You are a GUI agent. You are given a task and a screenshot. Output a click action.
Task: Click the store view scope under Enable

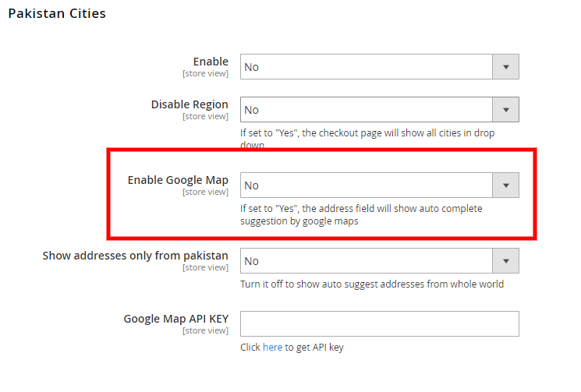[205, 74]
